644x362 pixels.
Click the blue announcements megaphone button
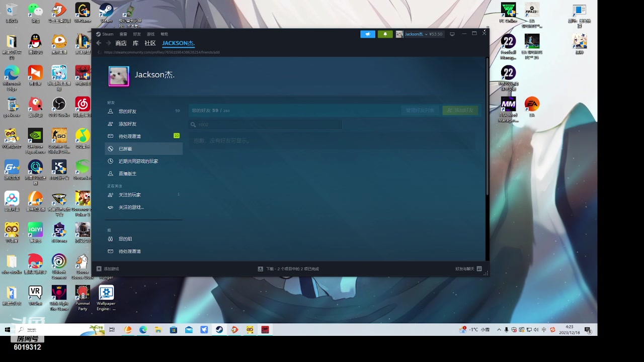[368, 34]
